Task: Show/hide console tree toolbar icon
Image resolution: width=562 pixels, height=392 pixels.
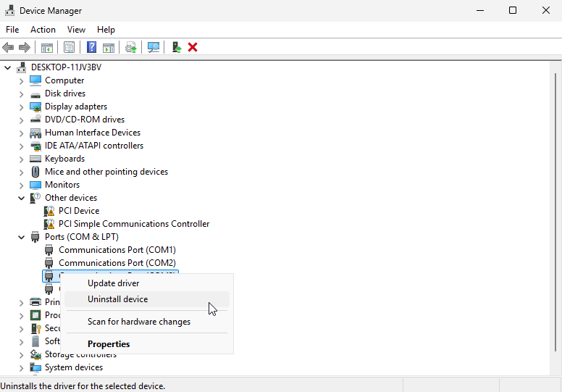Action: [47, 47]
